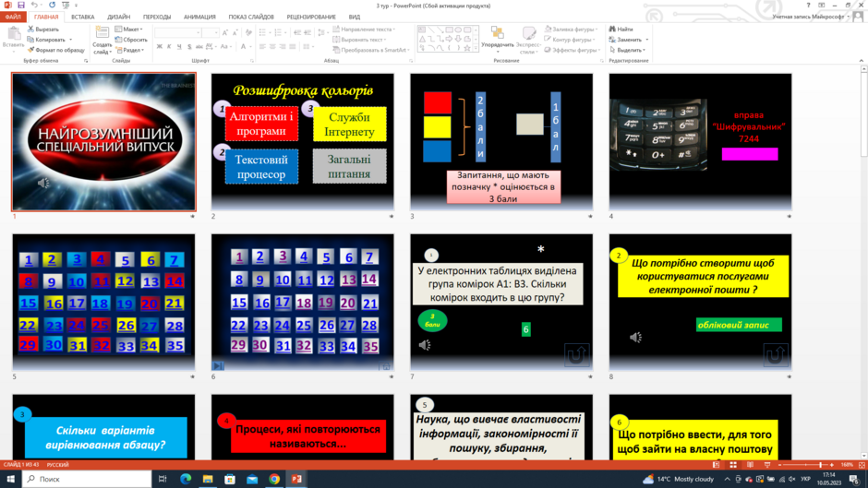Open Quick Styles (Экспресс-стили)
Screen dimensions: 868x488
529,40
